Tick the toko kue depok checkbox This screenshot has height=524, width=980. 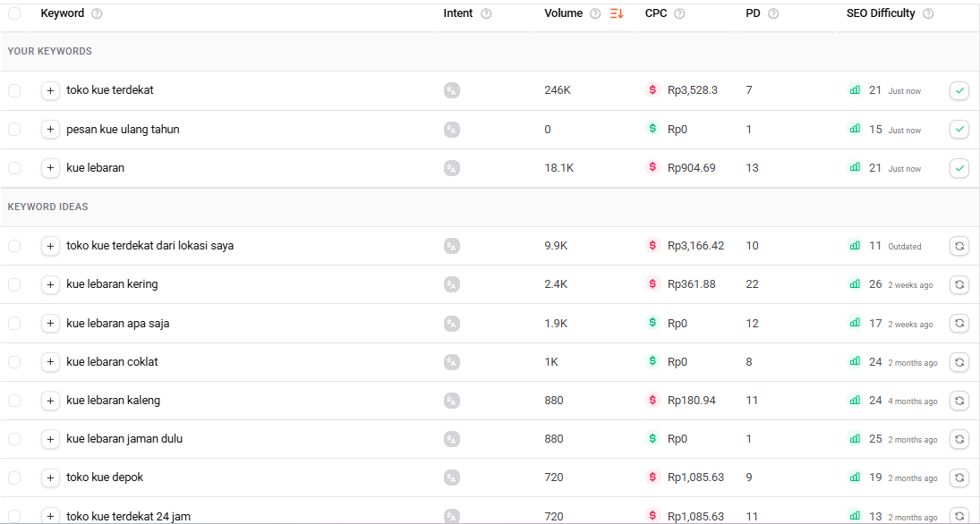pyautogui.click(x=14, y=478)
